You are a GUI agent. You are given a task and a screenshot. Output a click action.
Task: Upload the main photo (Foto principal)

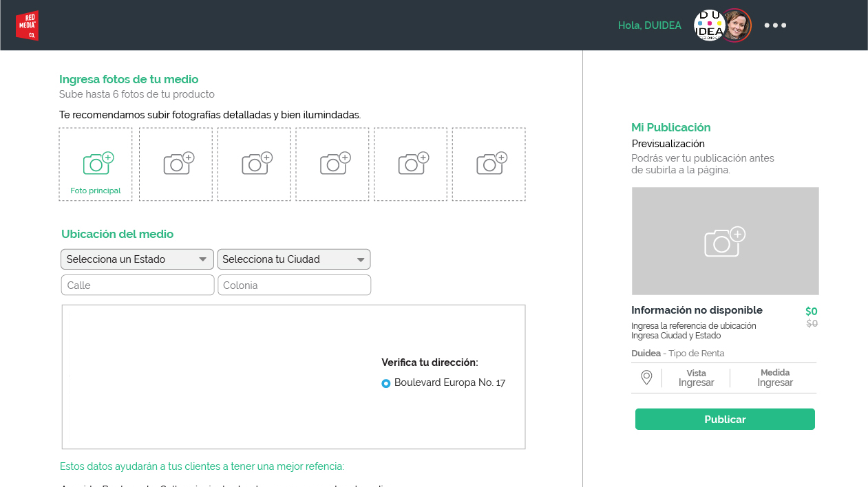pos(96,164)
